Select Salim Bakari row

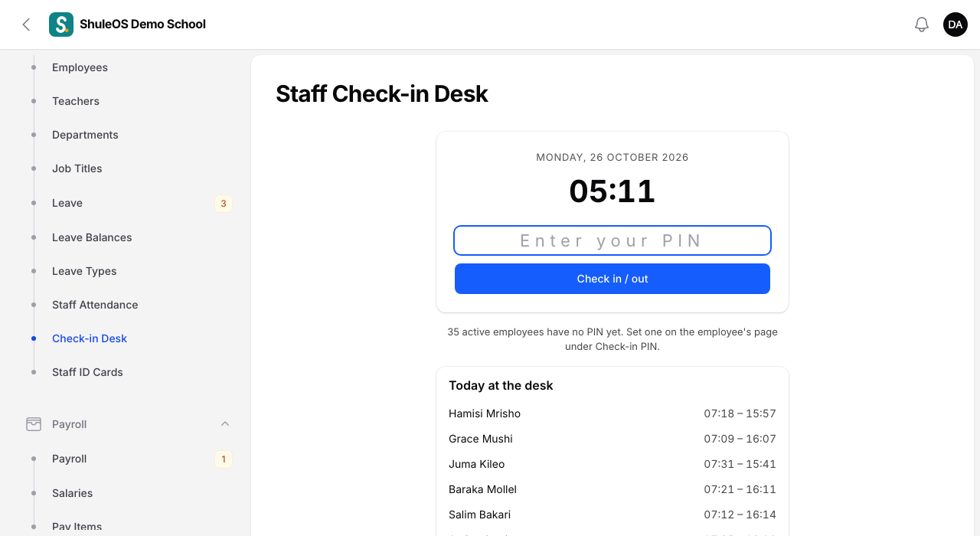pos(612,515)
